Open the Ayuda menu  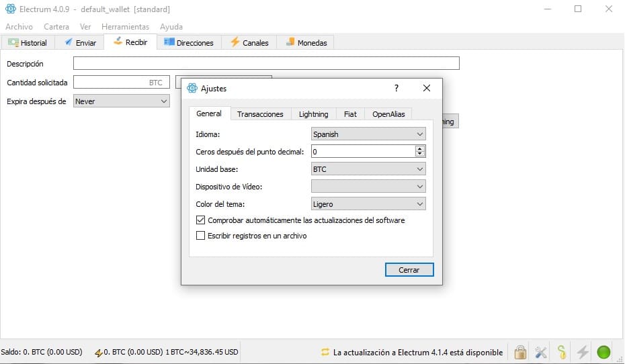(x=171, y=27)
